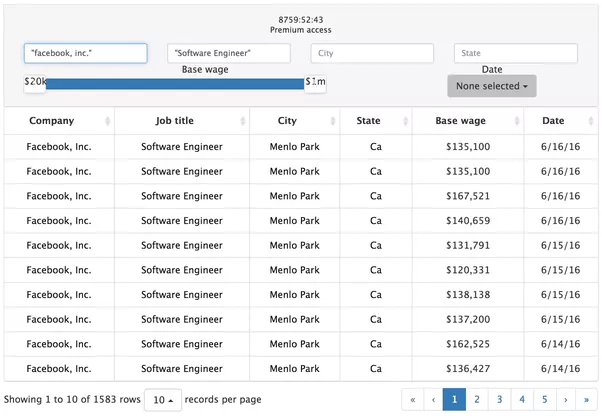Select the $120,331 base wage cell
The image size is (602, 416).
click(468, 270)
